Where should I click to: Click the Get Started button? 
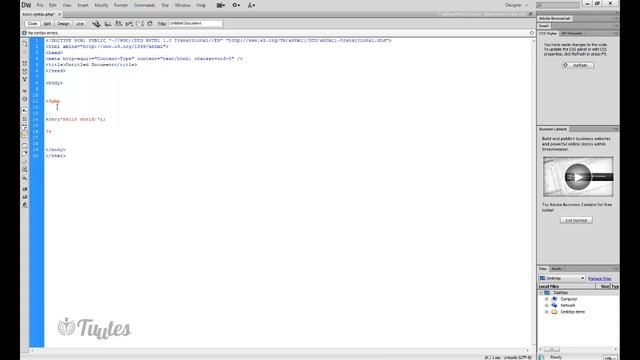pyautogui.click(x=576, y=220)
